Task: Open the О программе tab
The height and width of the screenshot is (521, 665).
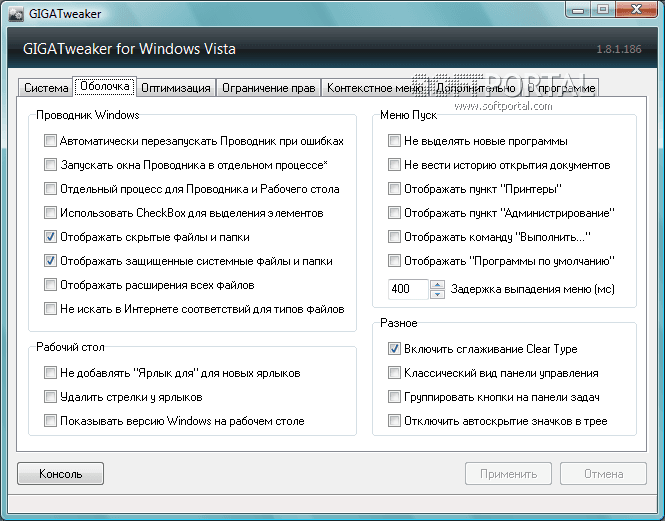Action: point(561,87)
